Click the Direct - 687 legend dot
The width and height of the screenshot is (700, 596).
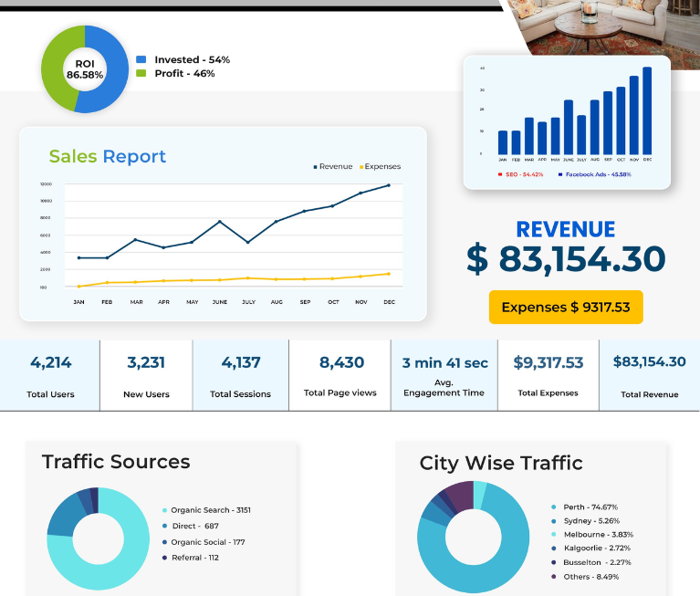point(164,526)
